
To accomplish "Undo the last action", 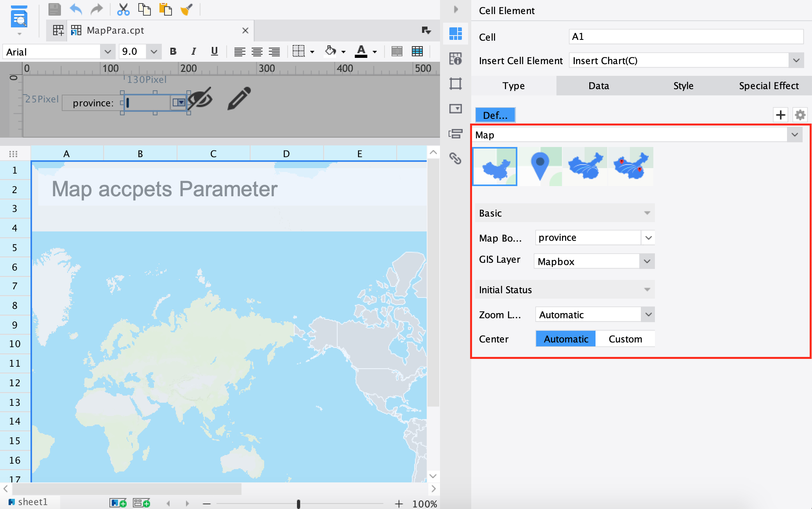I will [75, 10].
